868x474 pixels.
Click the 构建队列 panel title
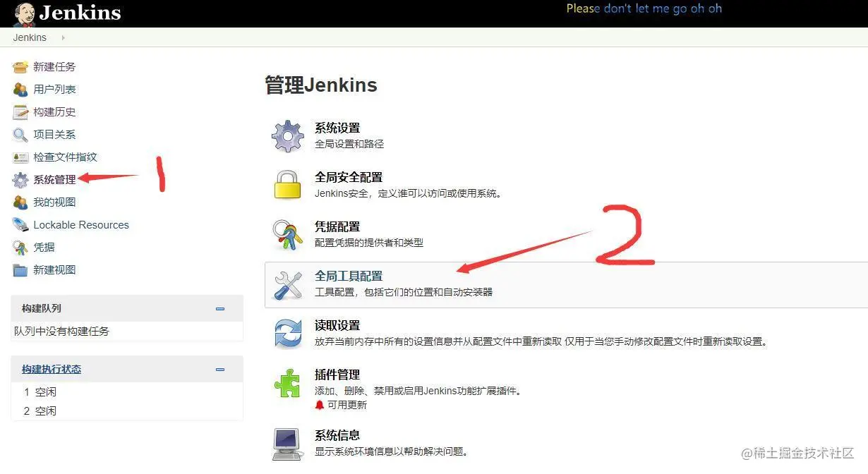click(42, 309)
